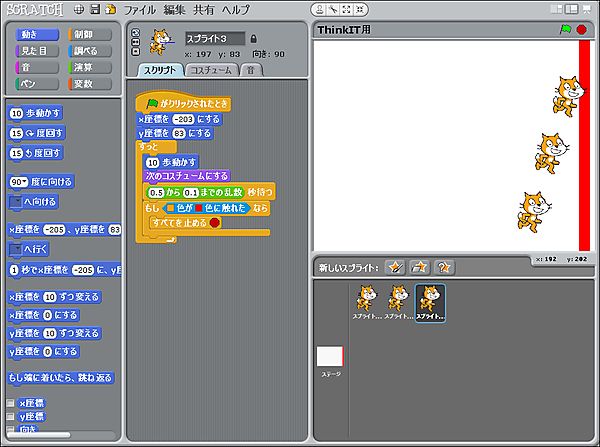Toggle the y座標 reporter checkbox
The width and height of the screenshot is (600, 447).
click(10, 416)
